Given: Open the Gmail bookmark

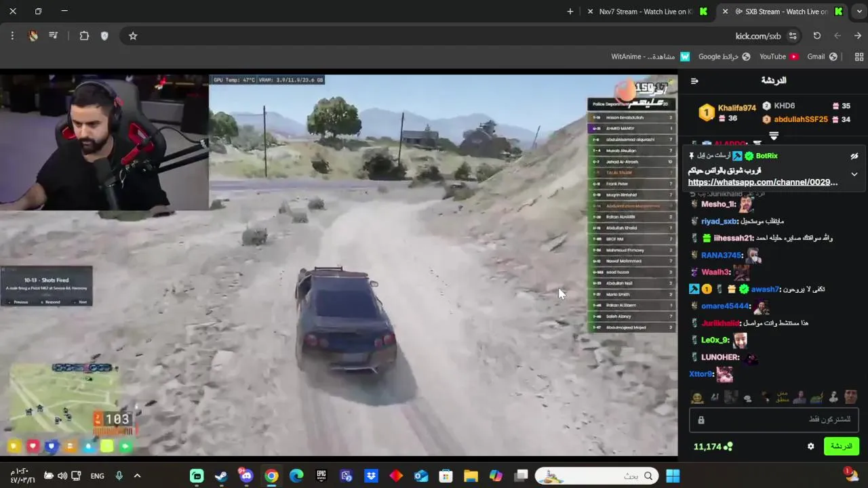Looking at the screenshot, I should (822, 57).
